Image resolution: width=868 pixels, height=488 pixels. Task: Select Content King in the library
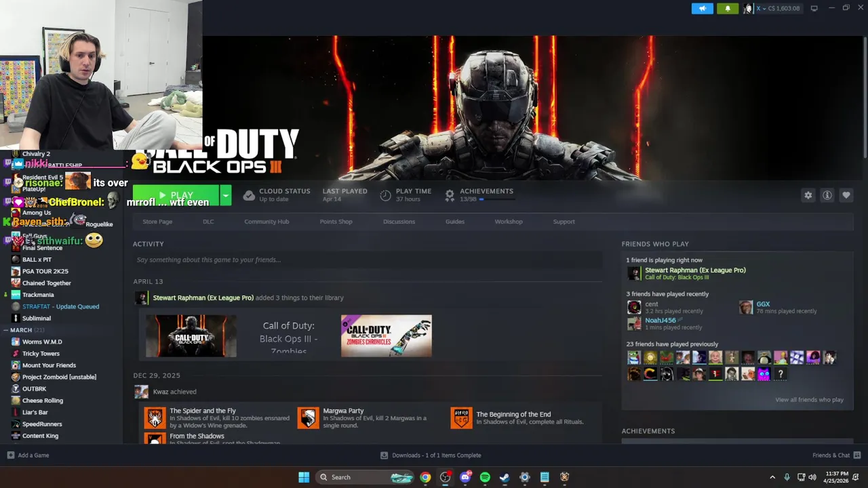click(40, 436)
